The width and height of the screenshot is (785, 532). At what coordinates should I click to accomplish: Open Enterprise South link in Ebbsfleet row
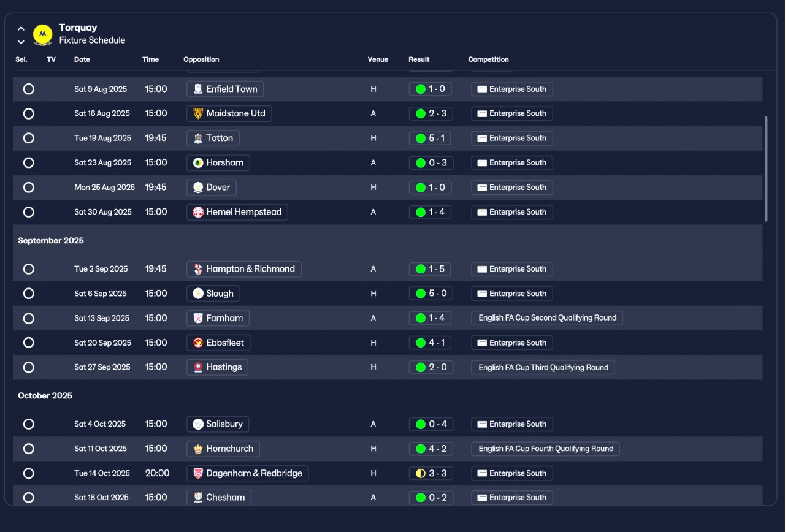(512, 343)
